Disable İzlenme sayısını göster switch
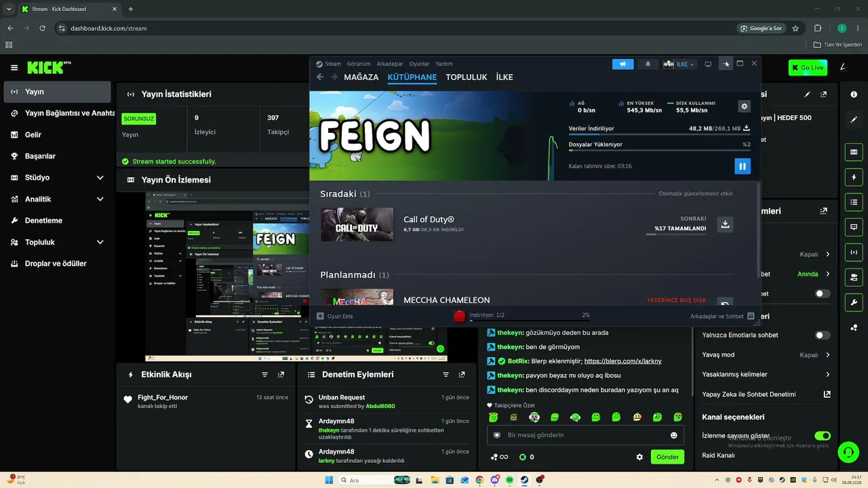Viewport: 868px width, 488px height. (823, 436)
